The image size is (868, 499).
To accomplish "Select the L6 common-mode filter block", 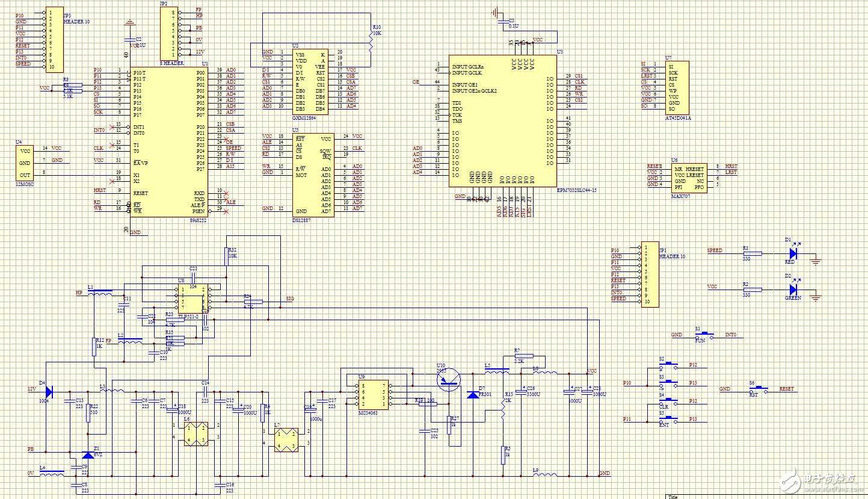I will pos(196,433).
